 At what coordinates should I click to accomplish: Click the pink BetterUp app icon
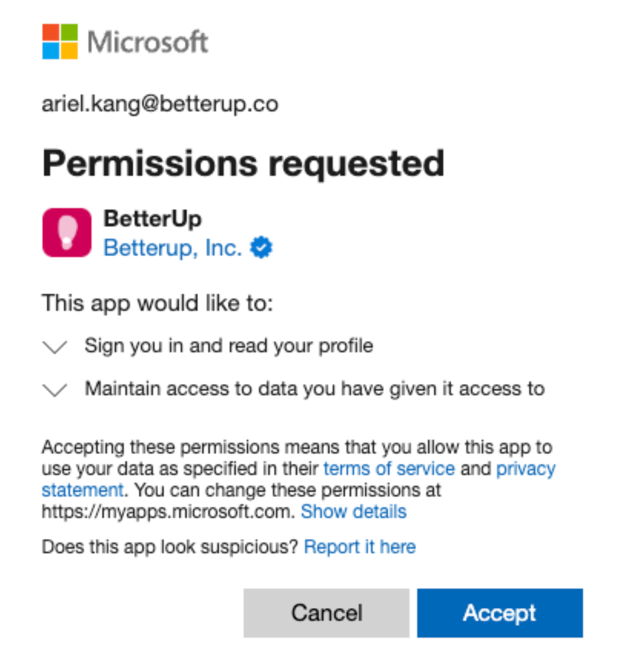tap(67, 233)
